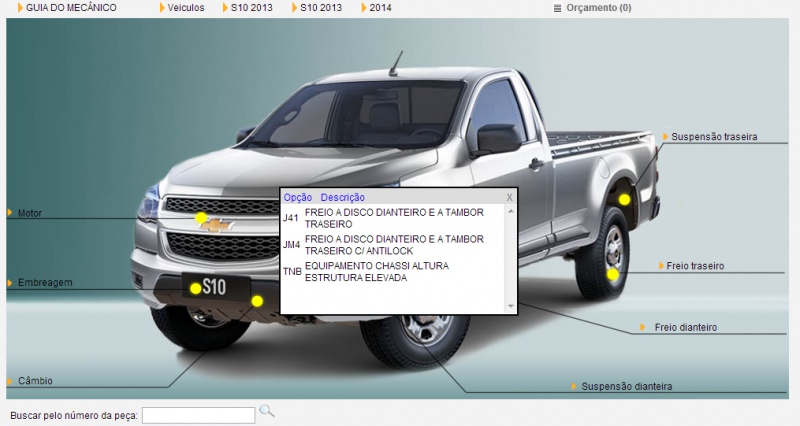800x426 pixels.
Task: Click the orange arrow before Freio traseiro
Action: click(661, 265)
